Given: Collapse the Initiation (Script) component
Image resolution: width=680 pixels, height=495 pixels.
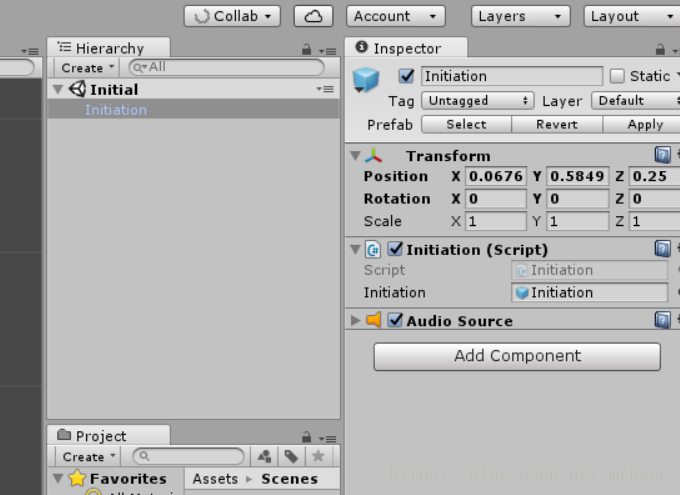Looking at the screenshot, I should (x=355, y=249).
